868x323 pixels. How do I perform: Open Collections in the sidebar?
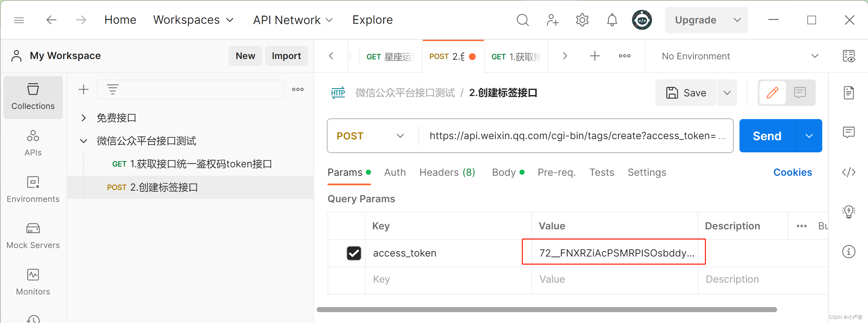pyautogui.click(x=33, y=97)
